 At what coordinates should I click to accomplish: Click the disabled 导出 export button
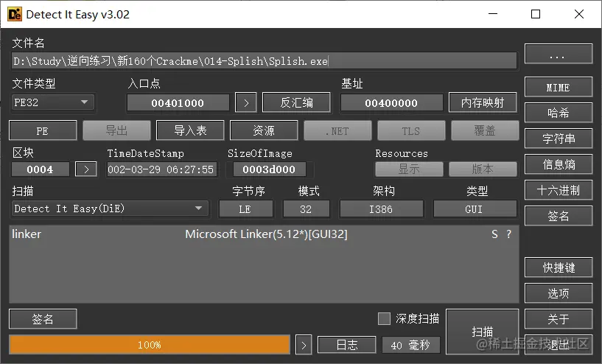116,130
